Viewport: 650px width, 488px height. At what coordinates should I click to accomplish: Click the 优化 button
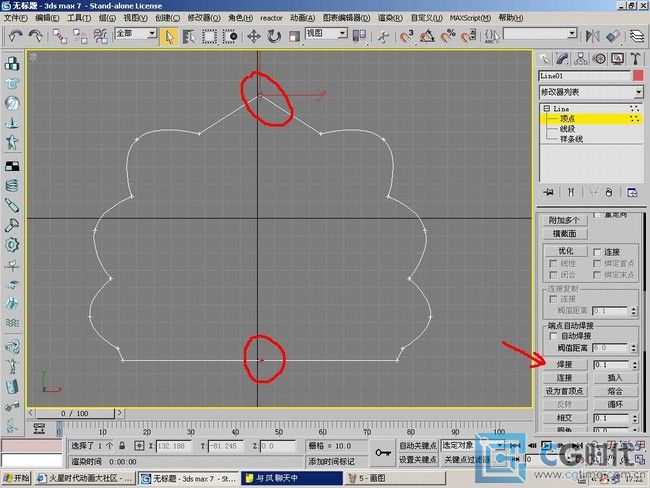565,251
